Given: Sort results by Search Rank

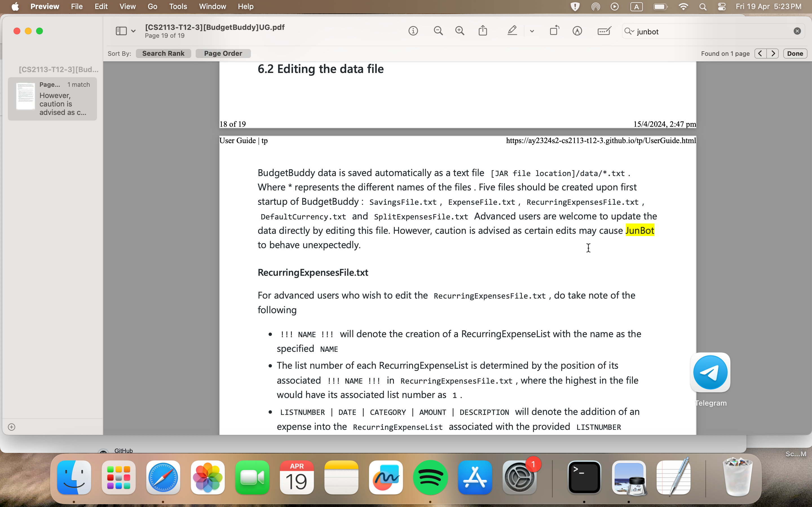Looking at the screenshot, I should 163,53.
